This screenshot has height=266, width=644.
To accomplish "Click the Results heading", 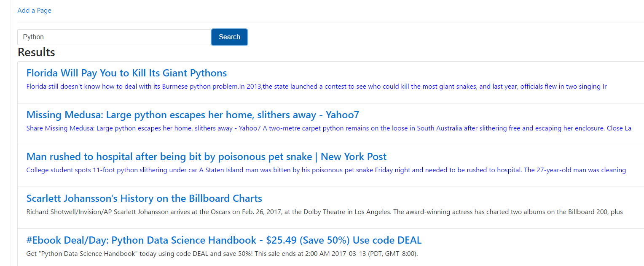I will click(36, 52).
